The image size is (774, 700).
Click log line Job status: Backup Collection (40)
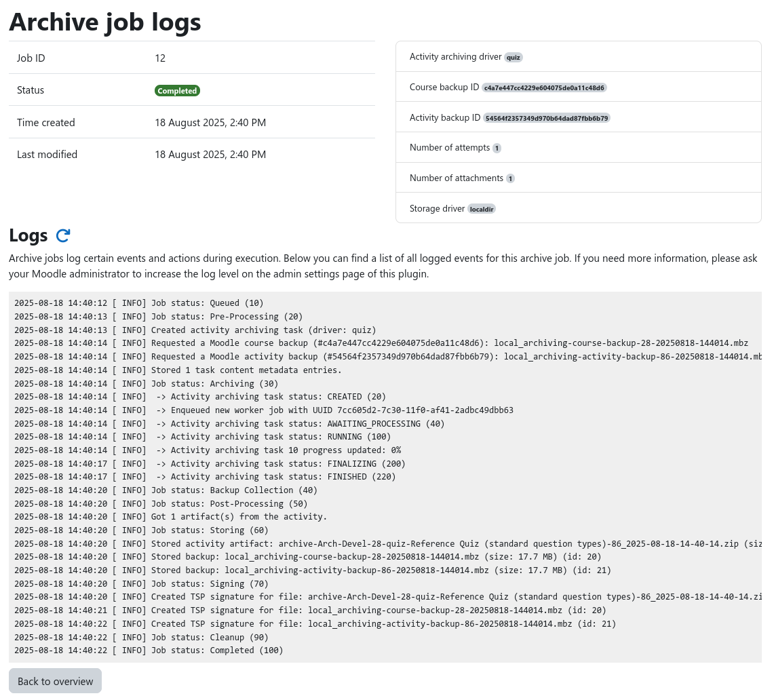pos(166,490)
